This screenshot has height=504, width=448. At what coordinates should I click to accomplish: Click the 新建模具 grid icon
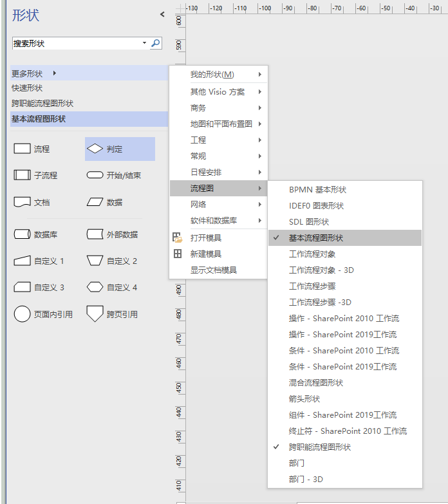[x=178, y=254]
